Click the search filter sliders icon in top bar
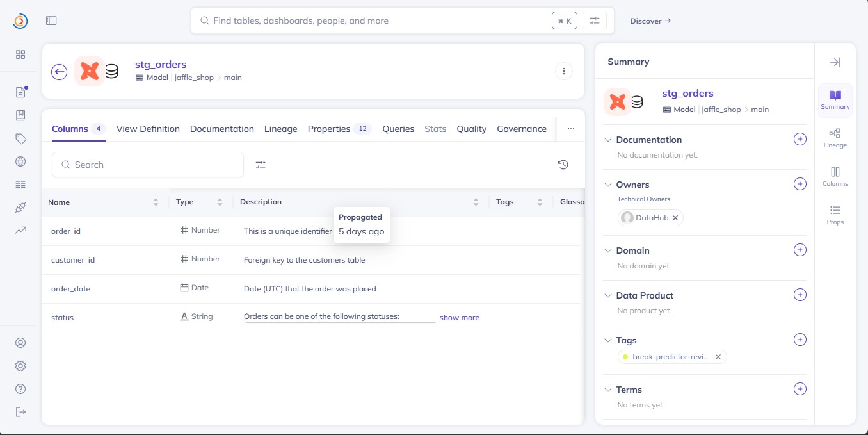Image resolution: width=868 pixels, height=435 pixels. [x=595, y=21]
